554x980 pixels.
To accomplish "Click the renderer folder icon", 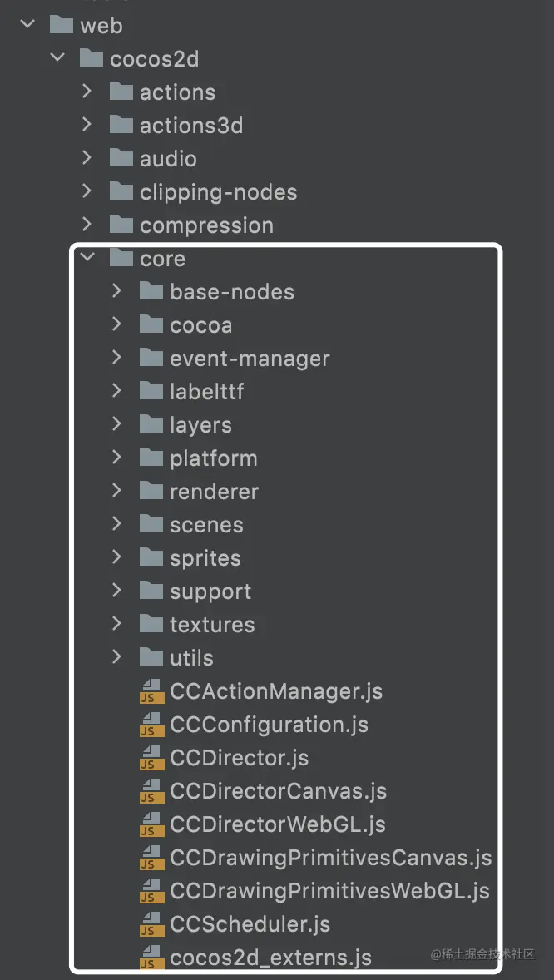I will click(151, 492).
